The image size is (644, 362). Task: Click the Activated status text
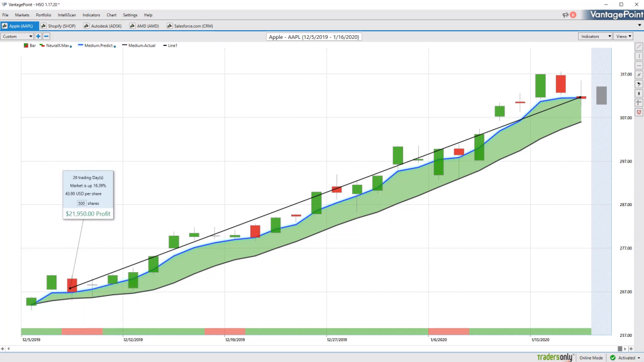coord(626,358)
